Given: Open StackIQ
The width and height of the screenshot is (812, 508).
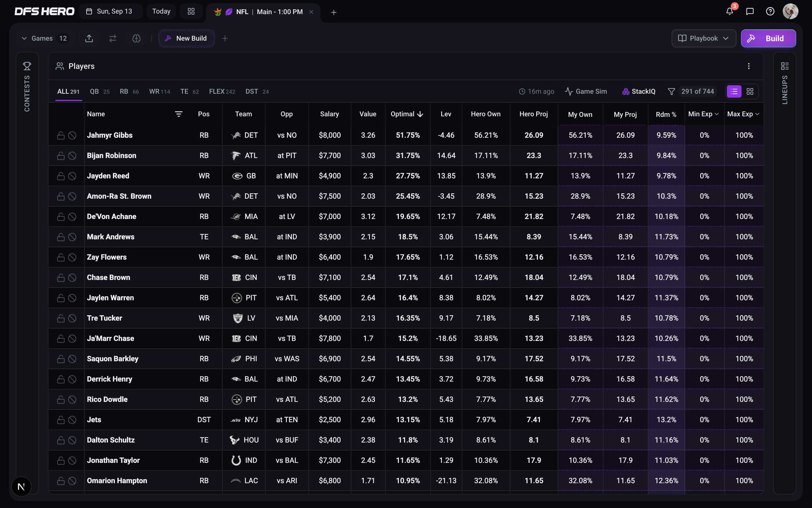Looking at the screenshot, I should [x=639, y=91].
